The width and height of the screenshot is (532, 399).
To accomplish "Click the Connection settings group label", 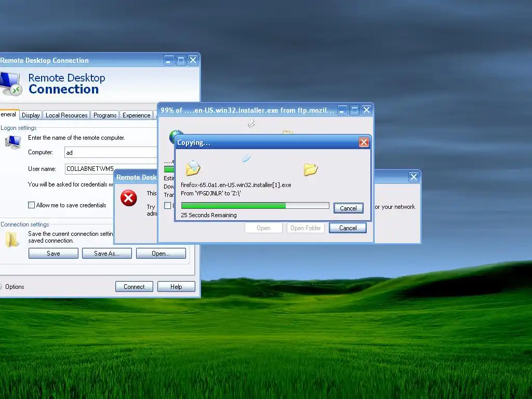I will (x=24, y=224).
